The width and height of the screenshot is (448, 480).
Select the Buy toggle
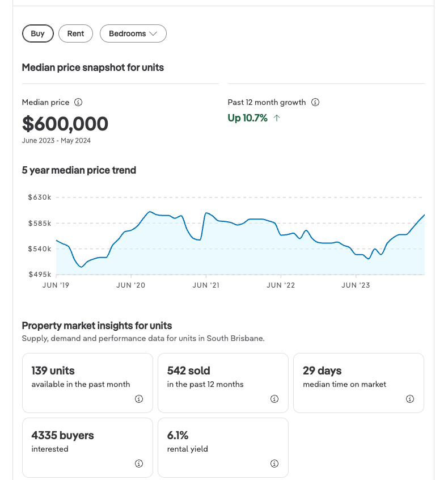tap(37, 33)
